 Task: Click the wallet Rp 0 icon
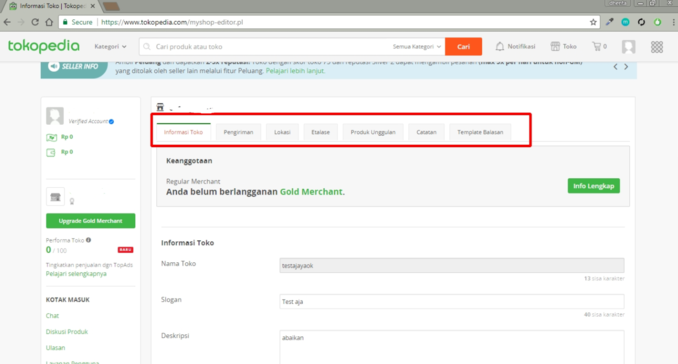[x=51, y=153]
